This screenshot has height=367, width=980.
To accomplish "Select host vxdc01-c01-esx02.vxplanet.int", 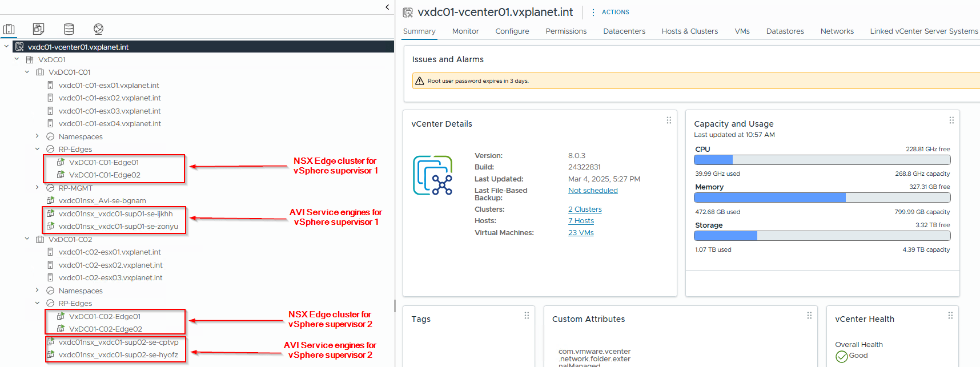I will click(x=110, y=98).
